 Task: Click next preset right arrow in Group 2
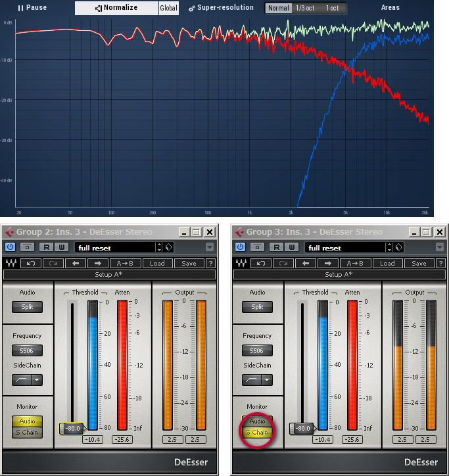[98, 264]
